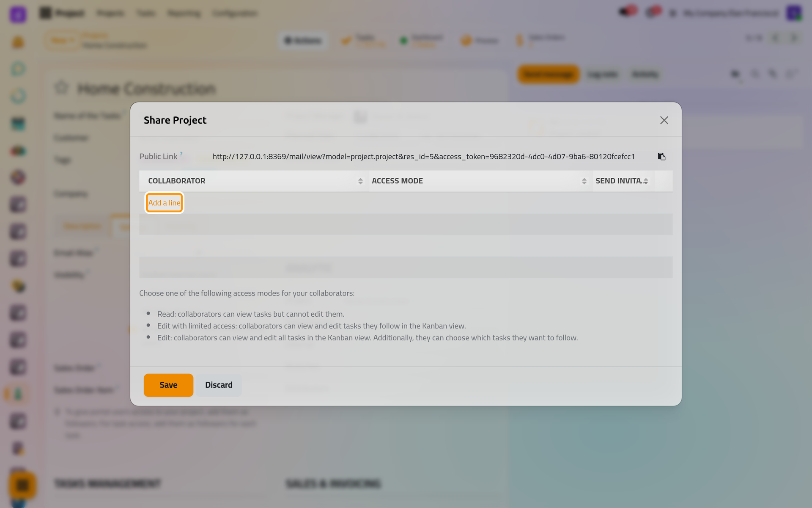Sort by Access Mode column
Viewport: 812px width, 508px height.
[481, 181]
